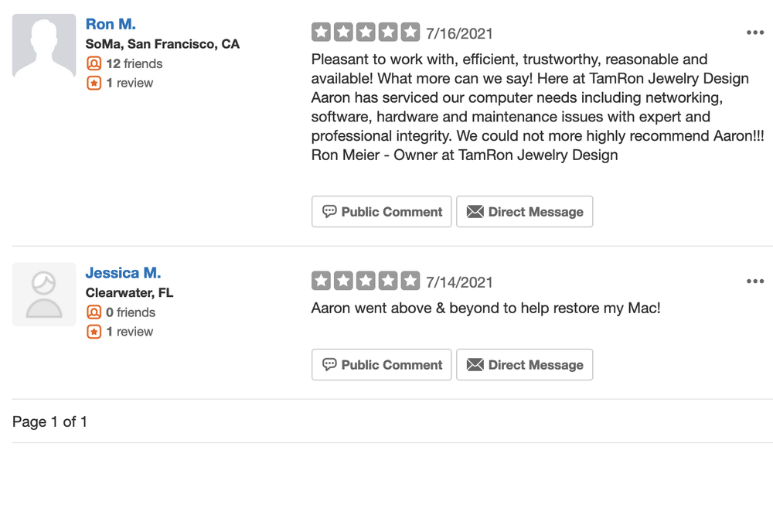The image size is (773, 532).
Task: Click Jessica M.'s 1 review text
Action: pyautogui.click(x=129, y=332)
